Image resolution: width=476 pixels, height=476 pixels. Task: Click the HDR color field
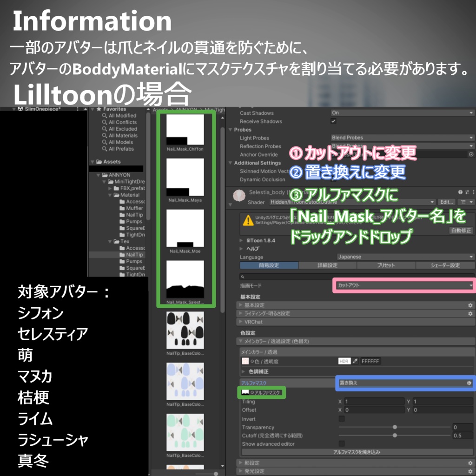[344, 361]
